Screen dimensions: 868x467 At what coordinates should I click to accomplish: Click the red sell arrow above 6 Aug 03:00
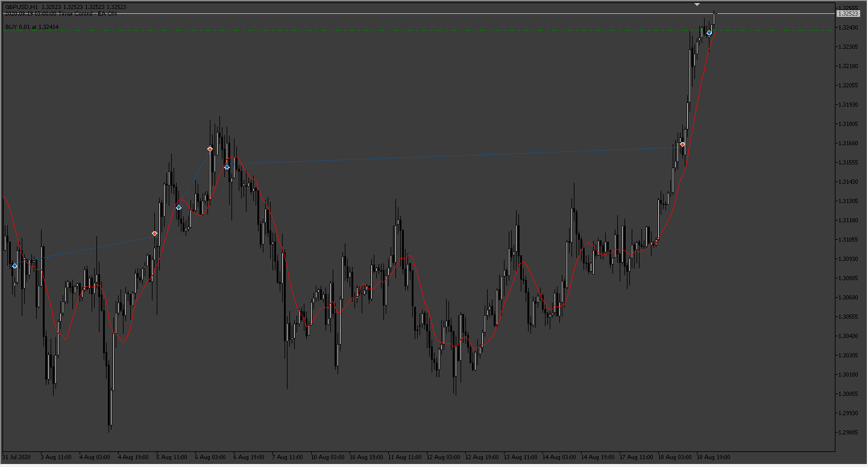(x=210, y=149)
